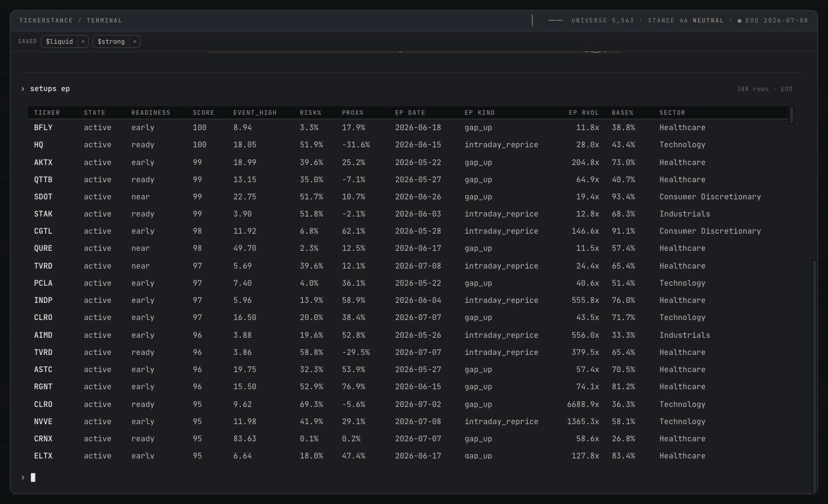Click the 2026-06-26 EP DATE cell
Viewport: 828px width, 504px height.
click(x=418, y=197)
